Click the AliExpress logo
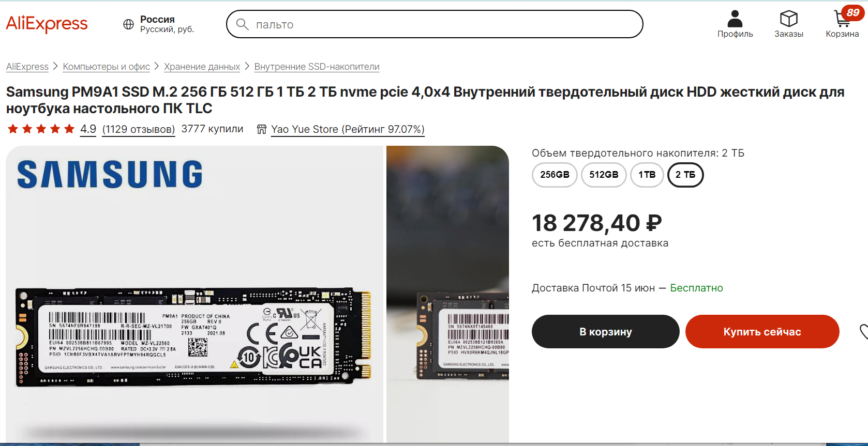This screenshot has width=868, height=446. (x=47, y=24)
